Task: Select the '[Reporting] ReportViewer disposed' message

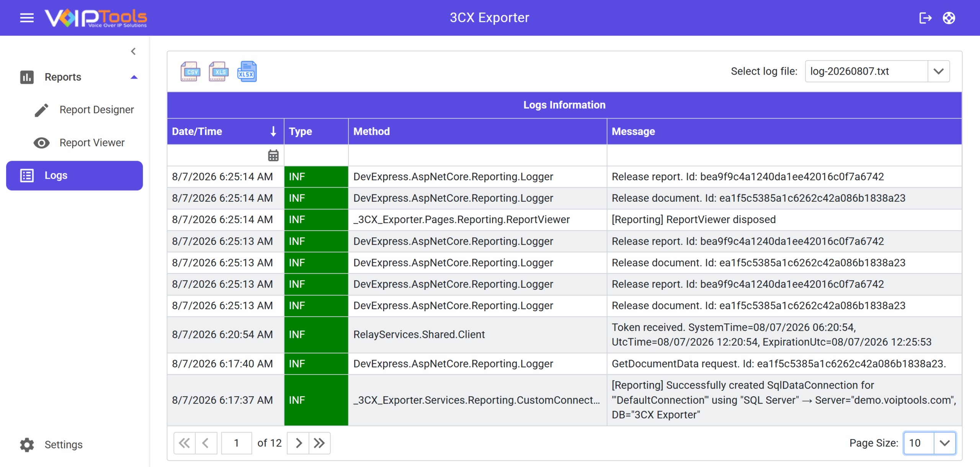Action: tap(694, 220)
